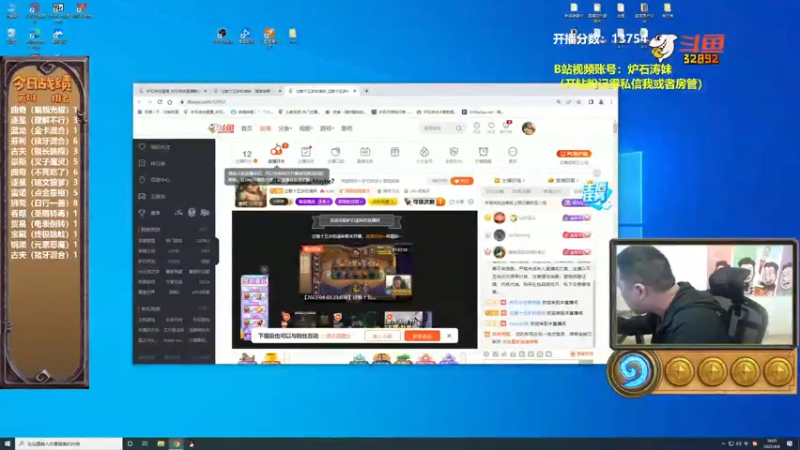Open OBS Studio desktop shortcut

222,36
